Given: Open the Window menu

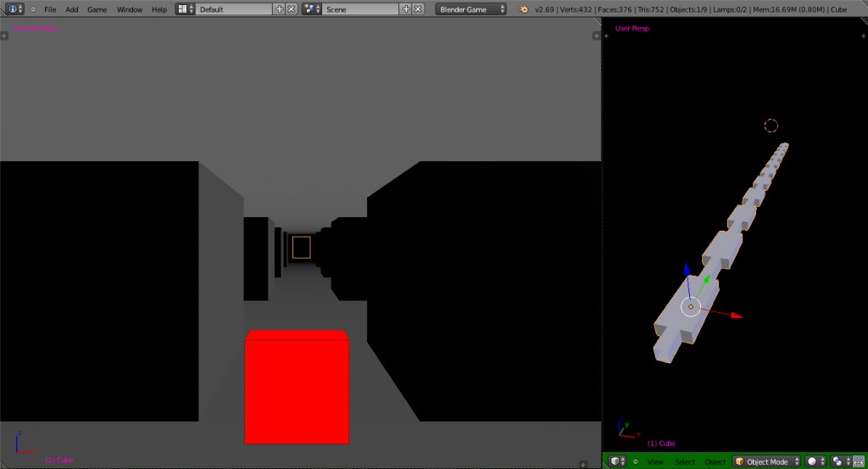Looking at the screenshot, I should click(130, 9).
